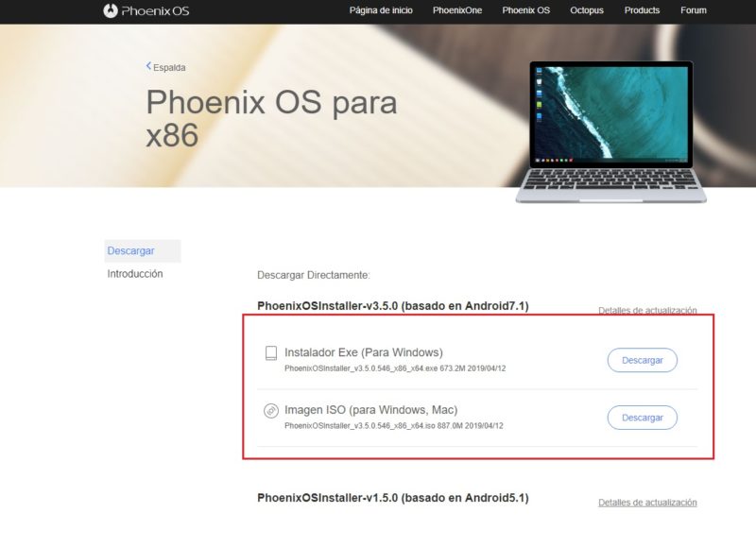Click the Phoenix OS wordmark in the header
Viewport: 756px width, 547px height.
click(x=155, y=11)
